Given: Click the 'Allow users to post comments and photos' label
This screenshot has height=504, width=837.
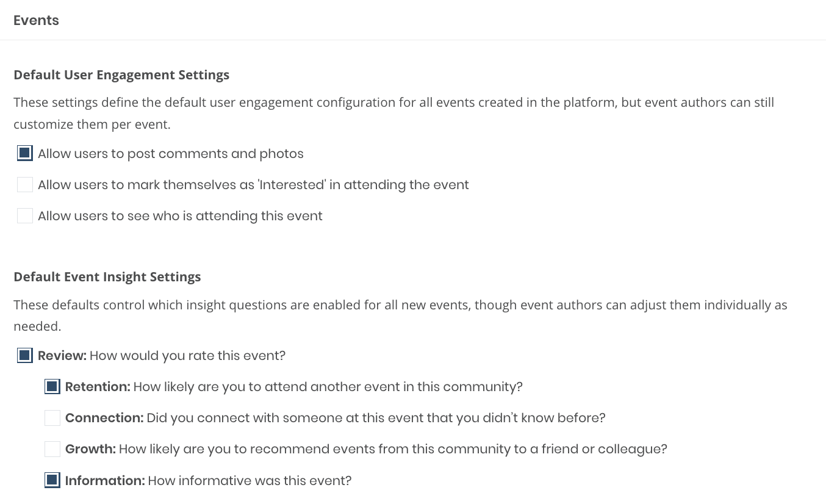Looking at the screenshot, I should 171,154.
